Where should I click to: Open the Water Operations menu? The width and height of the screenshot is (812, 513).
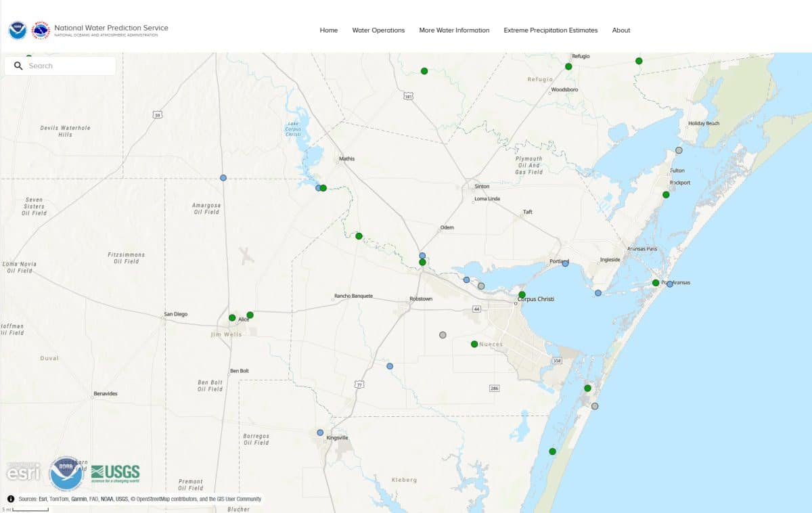[x=378, y=30]
